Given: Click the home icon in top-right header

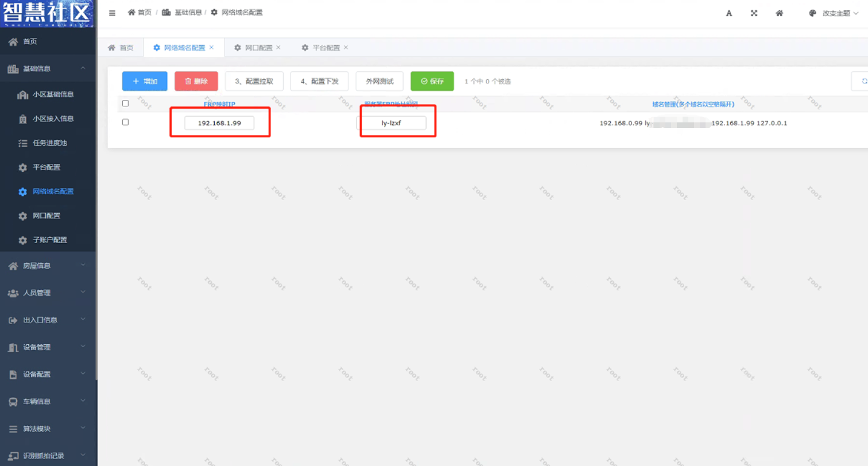Looking at the screenshot, I should tap(779, 13).
